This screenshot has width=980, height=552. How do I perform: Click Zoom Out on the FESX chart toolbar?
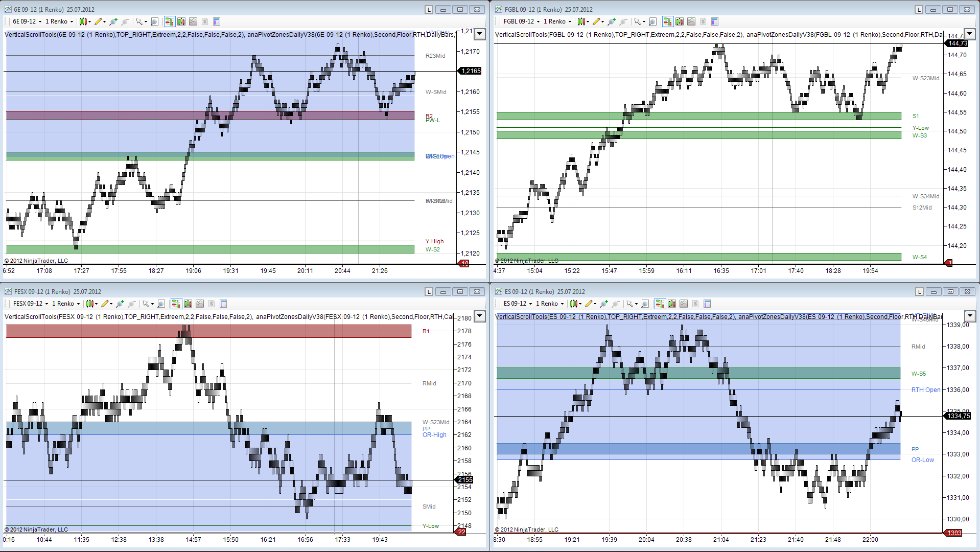coord(132,304)
